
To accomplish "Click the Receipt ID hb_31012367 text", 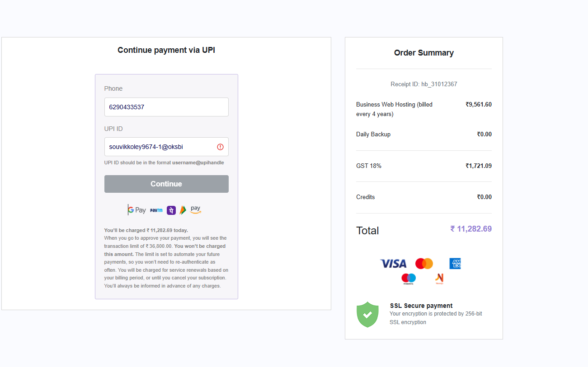I will (423, 84).
